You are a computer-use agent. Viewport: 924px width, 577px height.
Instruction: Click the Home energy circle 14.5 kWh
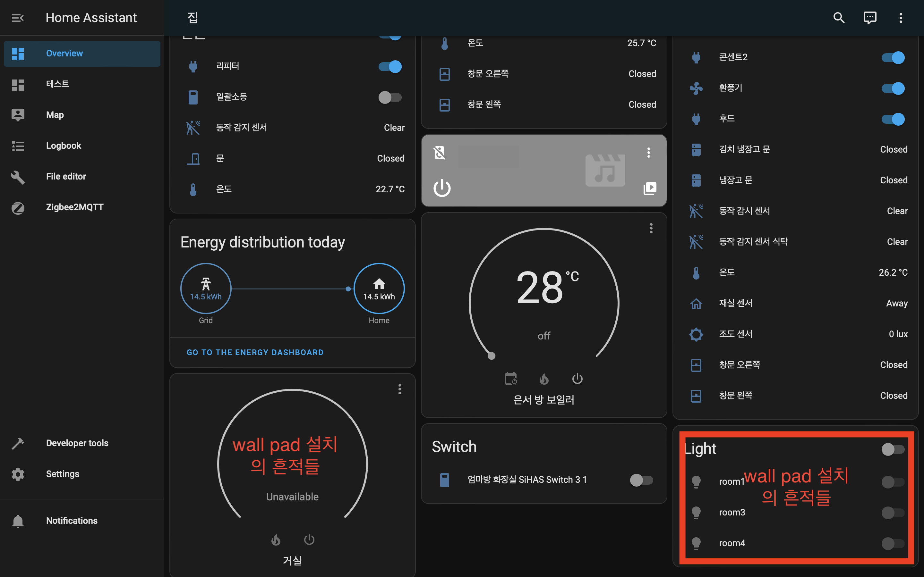[379, 288]
